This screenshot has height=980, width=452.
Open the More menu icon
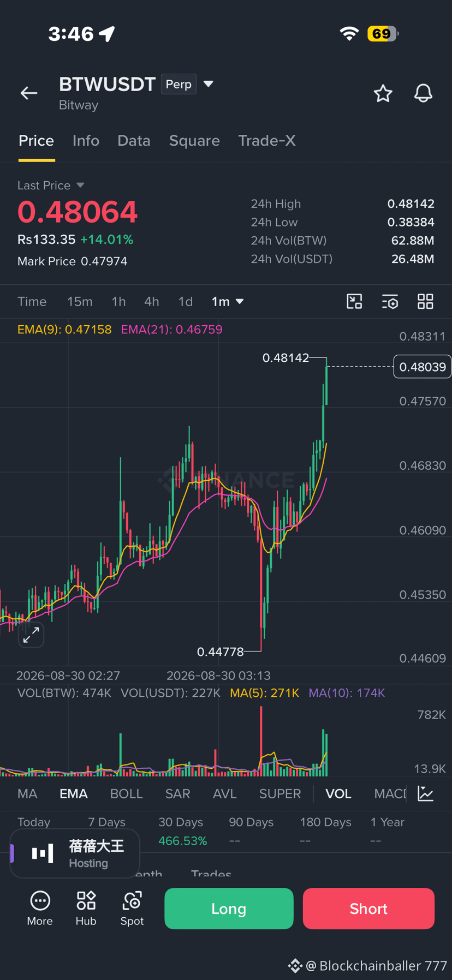pos(40,908)
